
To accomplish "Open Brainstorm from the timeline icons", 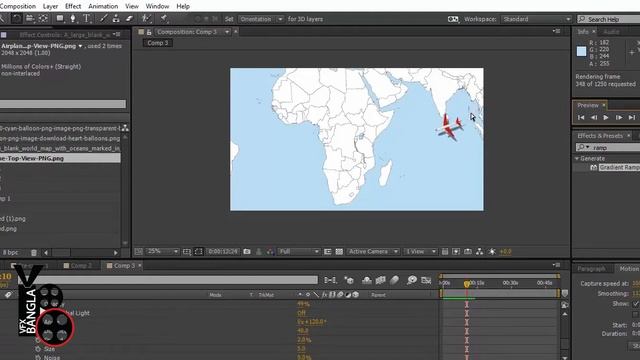I will click(412, 280).
